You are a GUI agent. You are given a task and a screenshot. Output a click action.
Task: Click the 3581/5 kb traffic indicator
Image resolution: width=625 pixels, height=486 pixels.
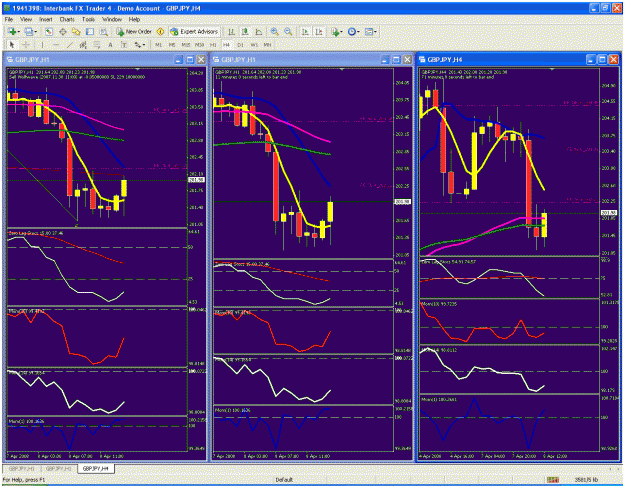pyautogui.click(x=586, y=480)
